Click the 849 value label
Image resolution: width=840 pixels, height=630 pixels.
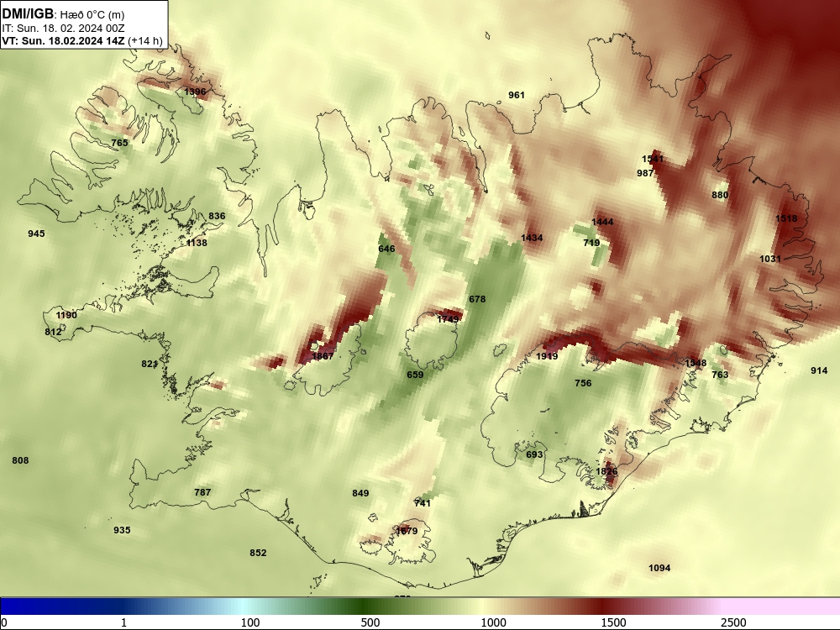click(360, 493)
